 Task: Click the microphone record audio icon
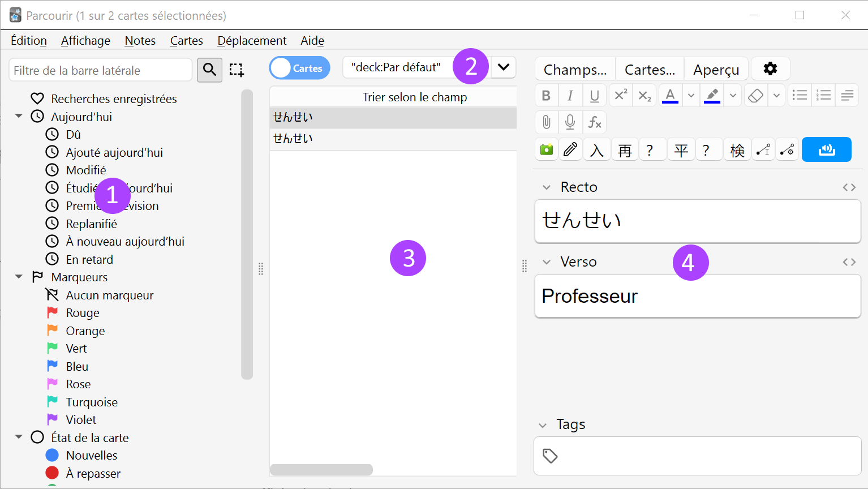pyautogui.click(x=570, y=122)
